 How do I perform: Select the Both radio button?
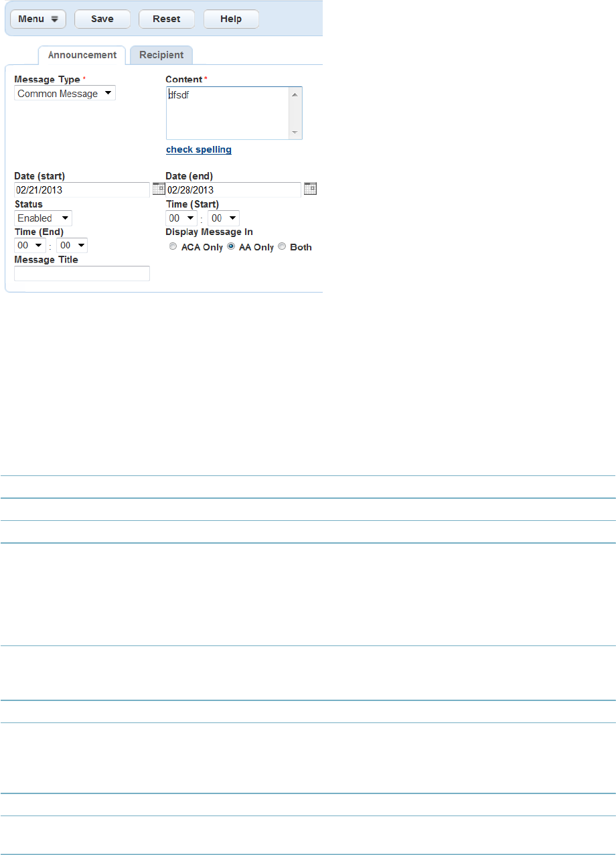click(282, 247)
